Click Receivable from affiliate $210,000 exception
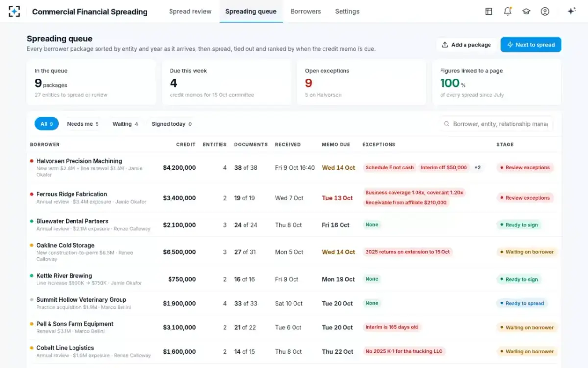This screenshot has width=588, height=368. pos(406,203)
